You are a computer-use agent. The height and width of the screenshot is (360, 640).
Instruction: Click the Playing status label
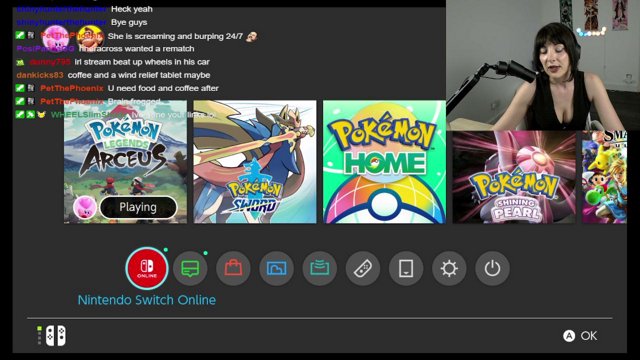[138, 207]
